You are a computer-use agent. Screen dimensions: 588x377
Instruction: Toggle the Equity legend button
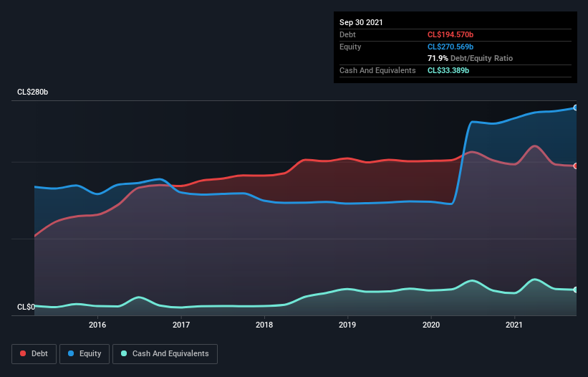(x=85, y=354)
